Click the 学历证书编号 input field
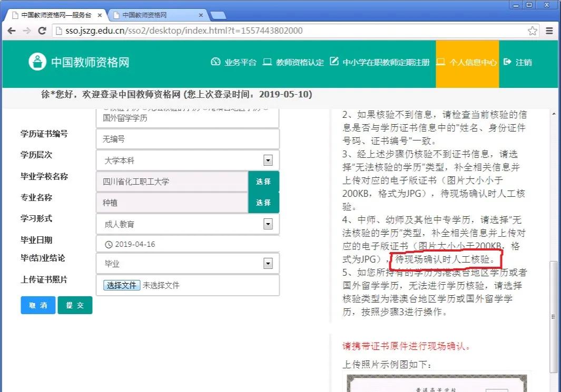 [188, 138]
